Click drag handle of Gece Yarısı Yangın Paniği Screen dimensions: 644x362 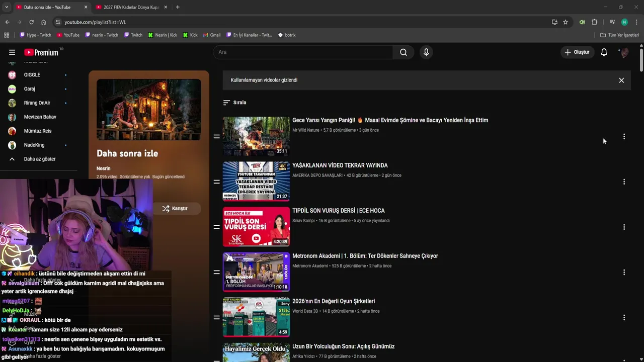click(x=216, y=136)
